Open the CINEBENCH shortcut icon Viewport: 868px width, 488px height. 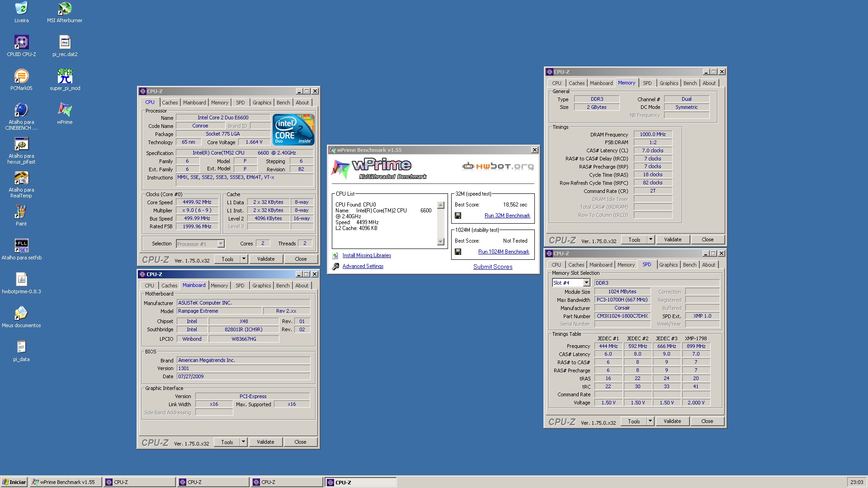click(21, 110)
